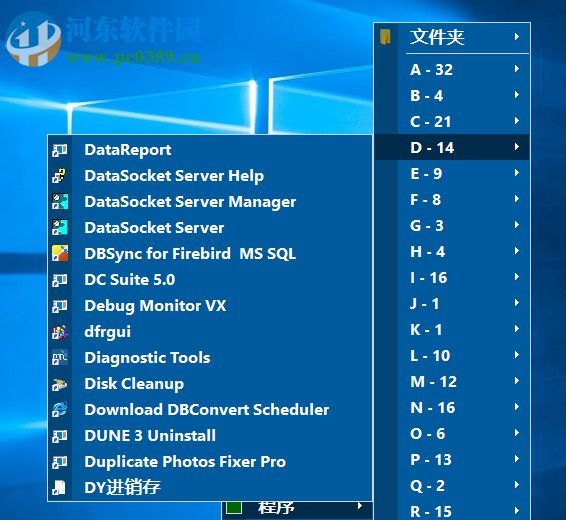Click the DataSocket Server Help icon
Screen dimensions: 566x520
pos(60,176)
